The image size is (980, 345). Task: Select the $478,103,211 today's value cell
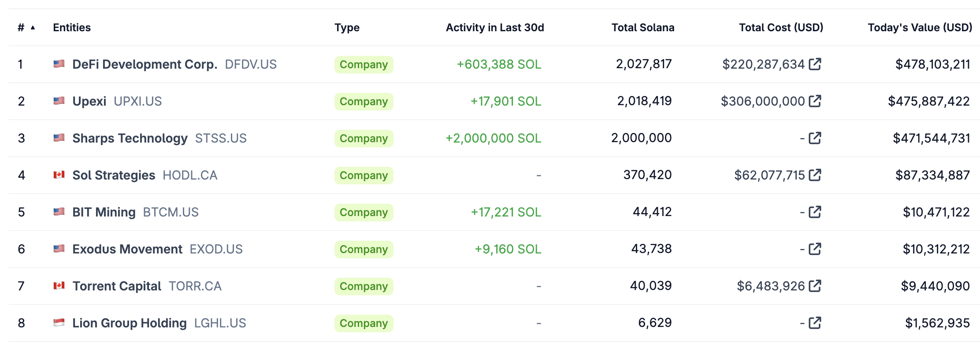932,64
